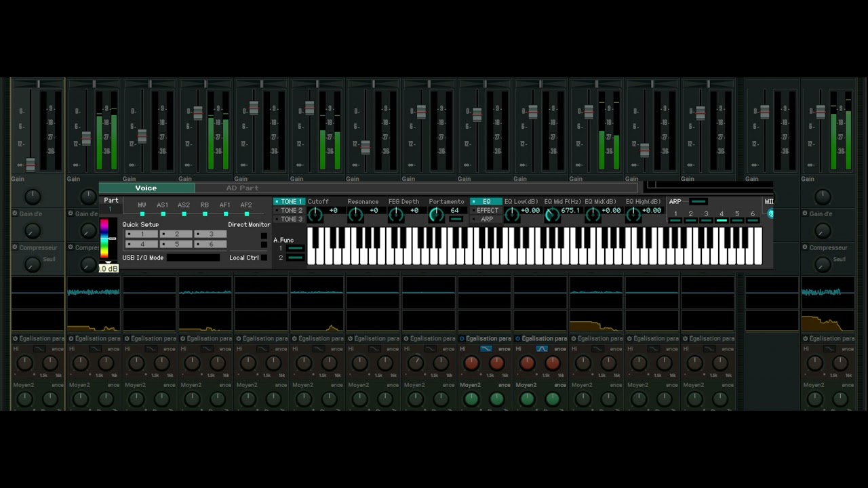
Task: Adjust the Resonance knob
Action: click(355, 215)
